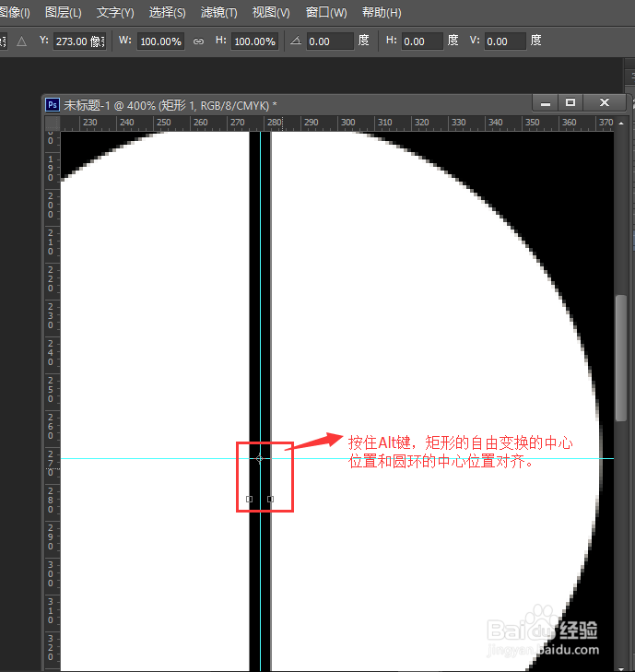The height and width of the screenshot is (672, 635).
Task: Toggle the maintain aspect ratio link icon
Action: coord(198,41)
